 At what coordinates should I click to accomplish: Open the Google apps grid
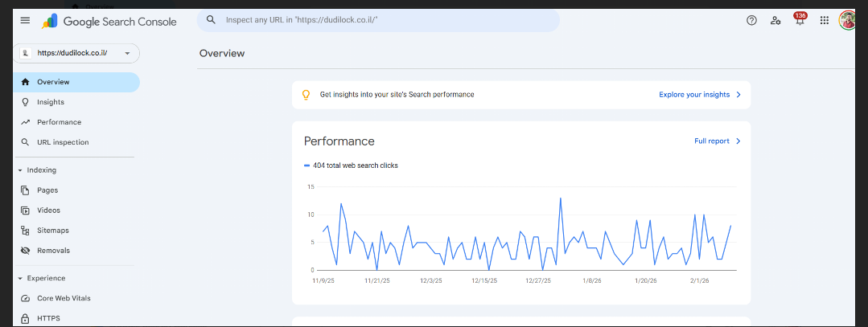tap(824, 21)
